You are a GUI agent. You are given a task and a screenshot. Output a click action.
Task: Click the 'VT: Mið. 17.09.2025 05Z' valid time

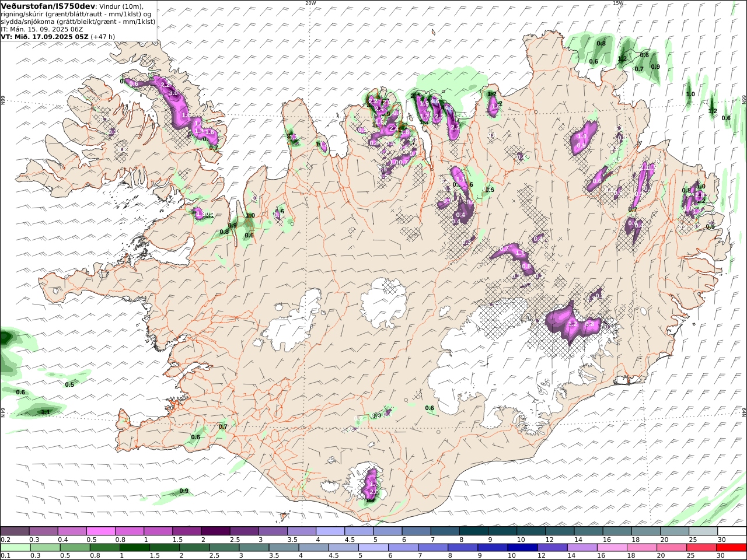(44, 36)
